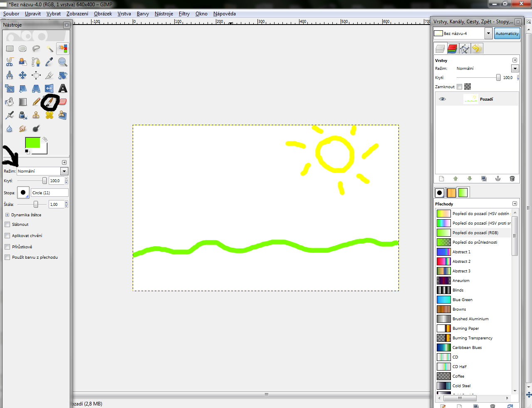Activate the Move tool

(23, 75)
